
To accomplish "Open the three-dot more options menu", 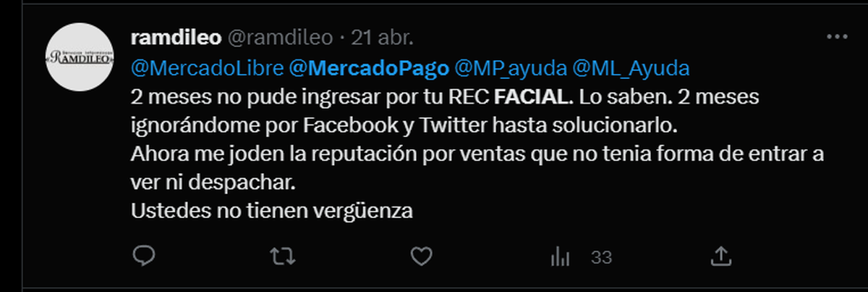I will (x=837, y=37).
